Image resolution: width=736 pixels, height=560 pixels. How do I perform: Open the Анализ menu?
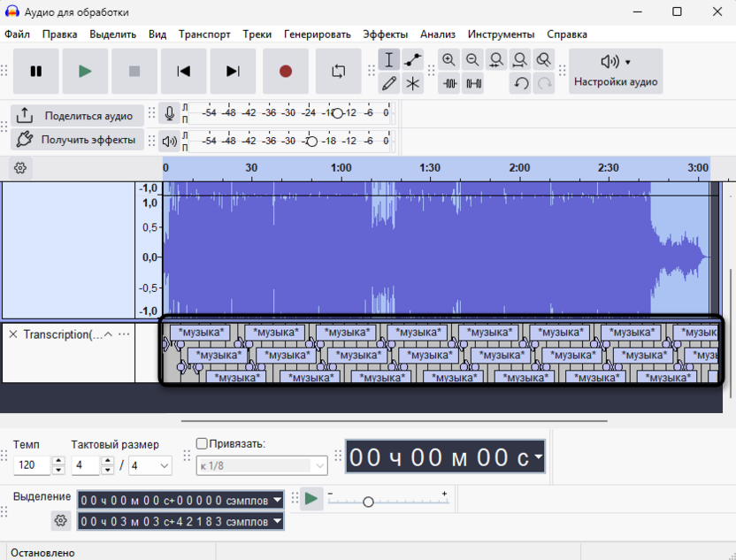(438, 35)
